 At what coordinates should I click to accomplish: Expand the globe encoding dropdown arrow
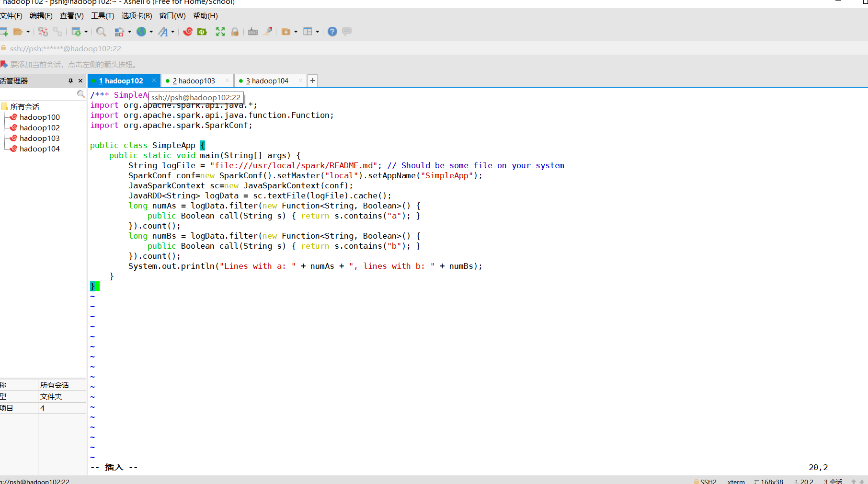point(151,32)
